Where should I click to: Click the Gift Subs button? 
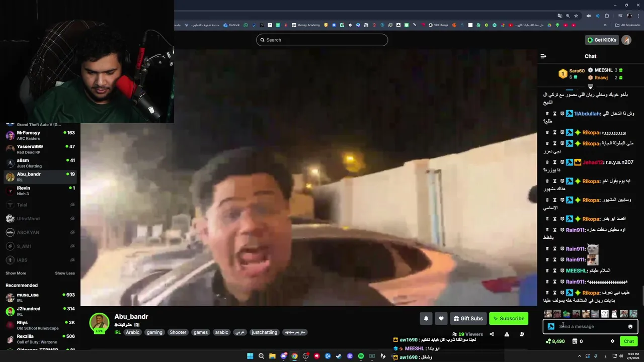[468, 318]
